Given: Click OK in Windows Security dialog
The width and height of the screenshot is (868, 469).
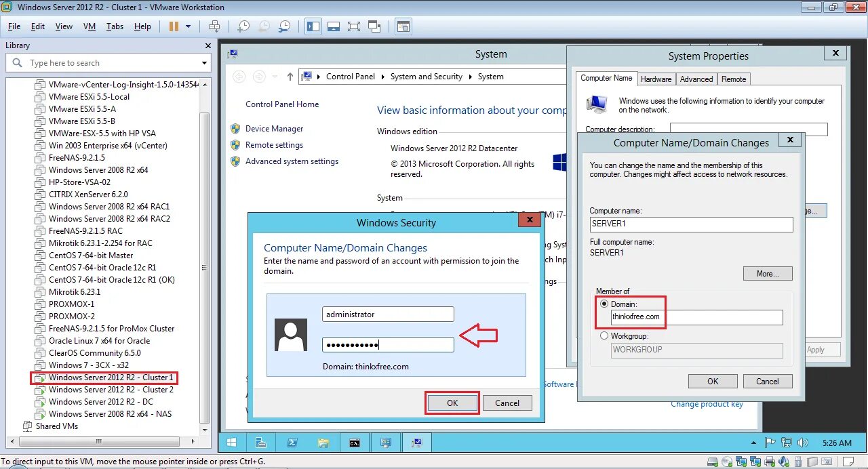Looking at the screenshot, I should [x=452, y=403].
